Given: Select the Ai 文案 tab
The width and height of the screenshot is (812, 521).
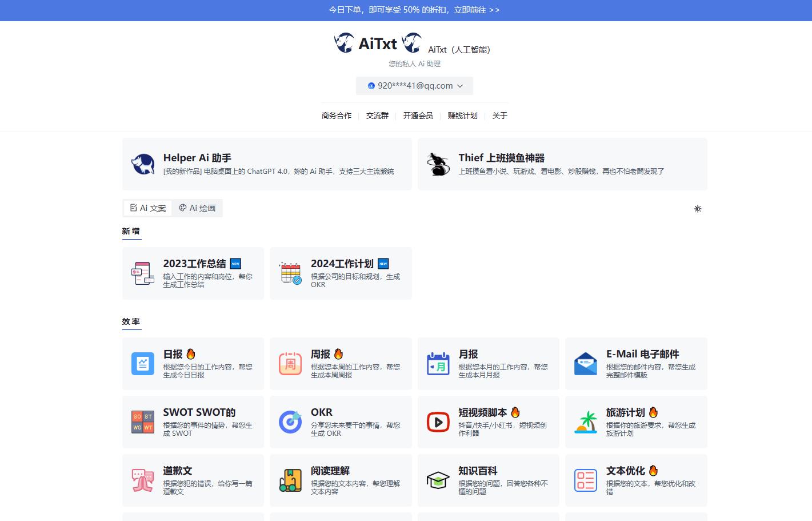Looking at the screenshot, I should 148,208.
